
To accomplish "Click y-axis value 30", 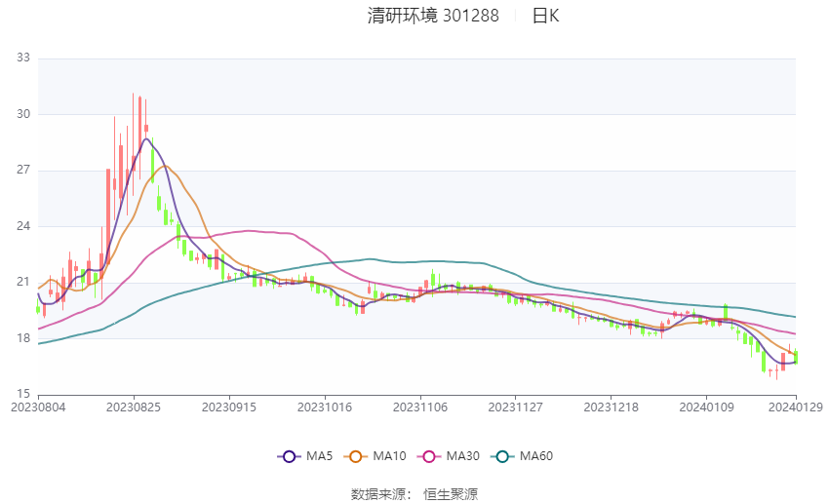I will [23, 114].
